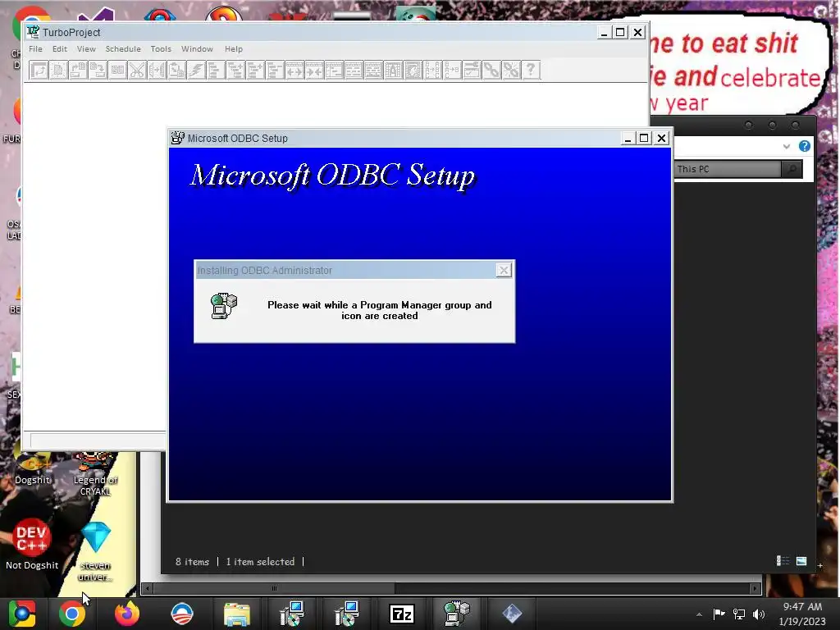Click the '1 item selected' status text
Viewport: 840px width, 630px height.
(260, 561)
